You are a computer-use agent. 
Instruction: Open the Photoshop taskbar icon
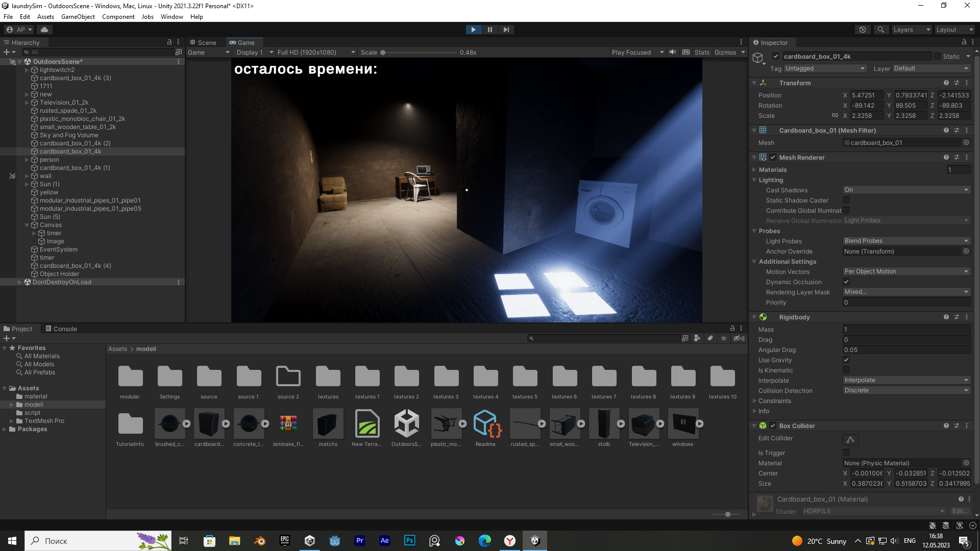(409, 541)
